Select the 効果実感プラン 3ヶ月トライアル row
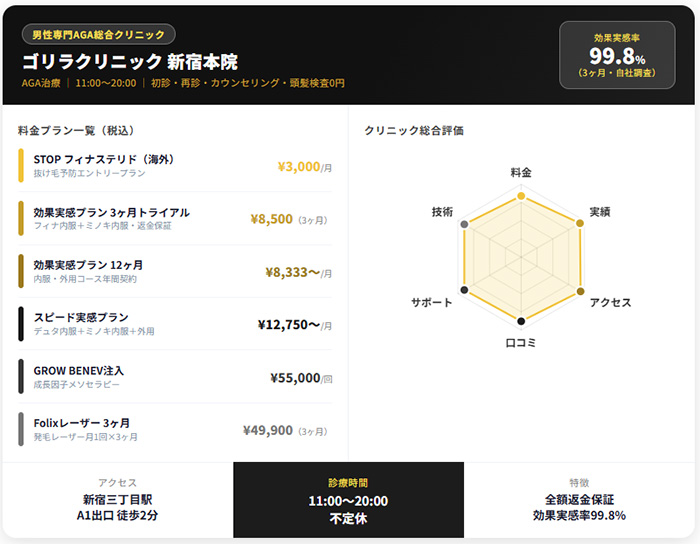The image size is (700, 544). [175, 219]
